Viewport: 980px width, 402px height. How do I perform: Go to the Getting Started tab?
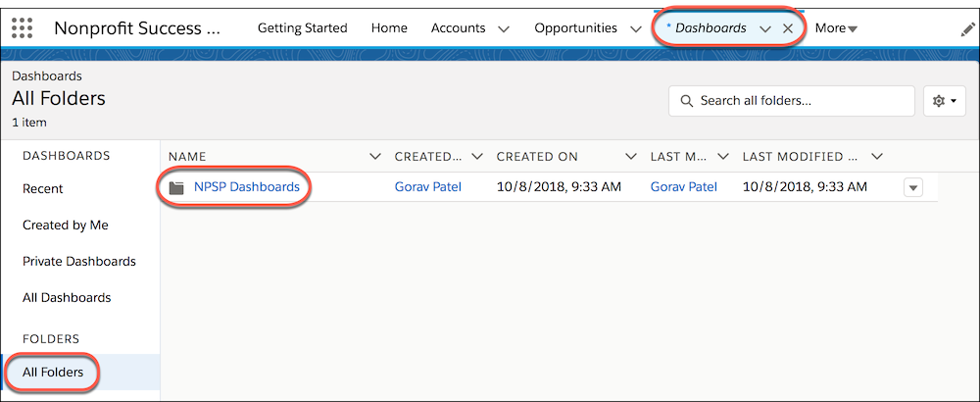tap(303, 28)
